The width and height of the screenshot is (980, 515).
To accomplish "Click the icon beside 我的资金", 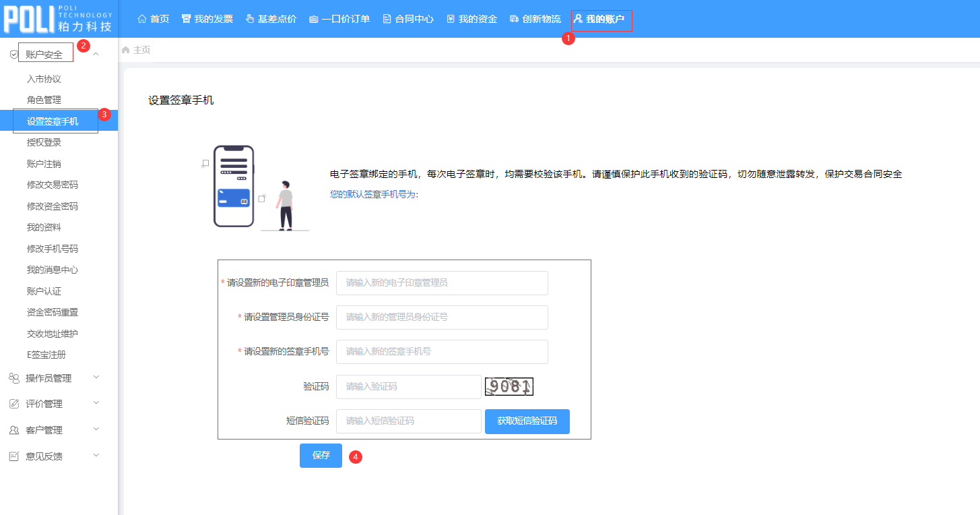I will [x=451, y=19].
